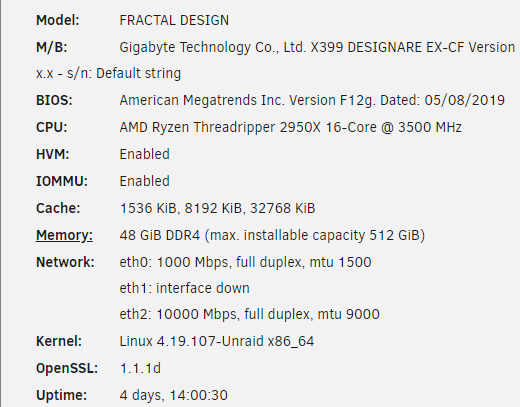Open the underlined Memory link
This screenshot has height=407, width=520.
64,235
